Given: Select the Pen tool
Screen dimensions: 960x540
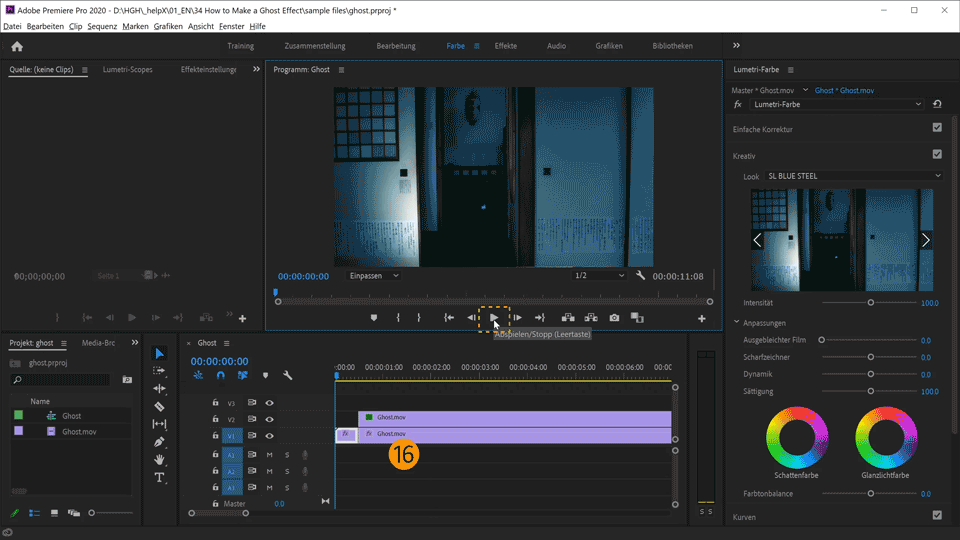Looking at the screenshot, I should 160,442.
